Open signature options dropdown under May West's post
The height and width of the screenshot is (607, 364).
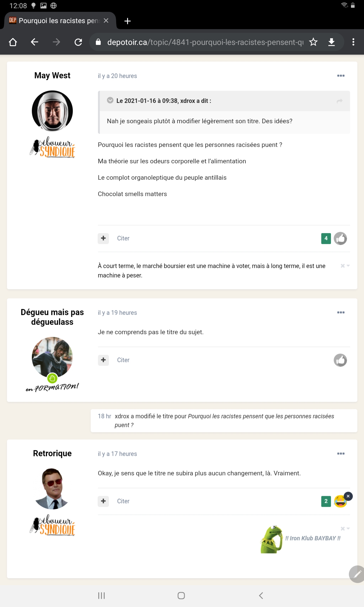click(345, 266)
